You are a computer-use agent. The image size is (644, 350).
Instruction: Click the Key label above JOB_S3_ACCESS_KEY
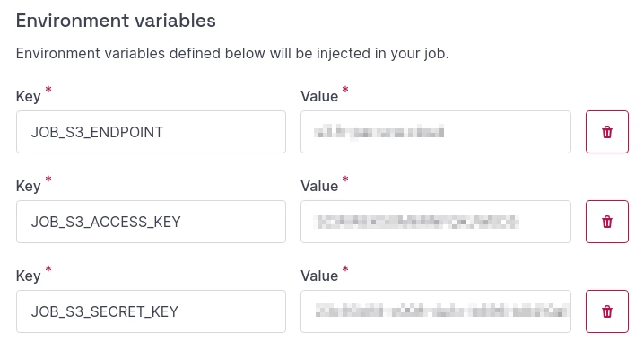click(x=29, y=186)
